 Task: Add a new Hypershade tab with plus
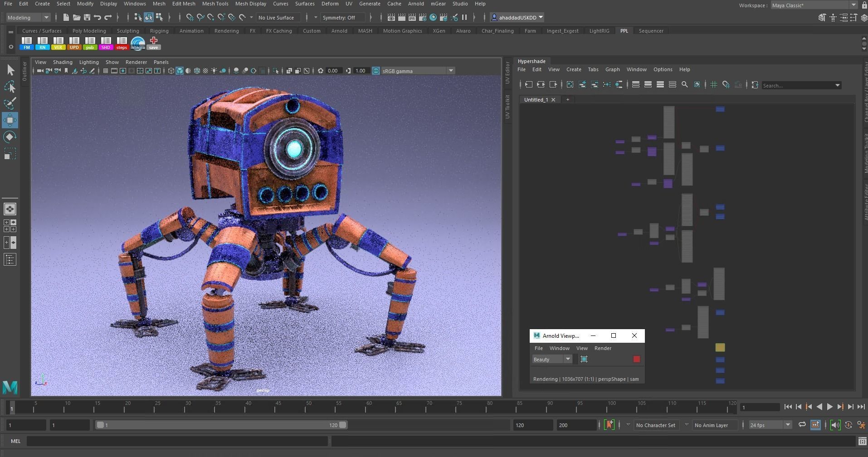(567, 100)
